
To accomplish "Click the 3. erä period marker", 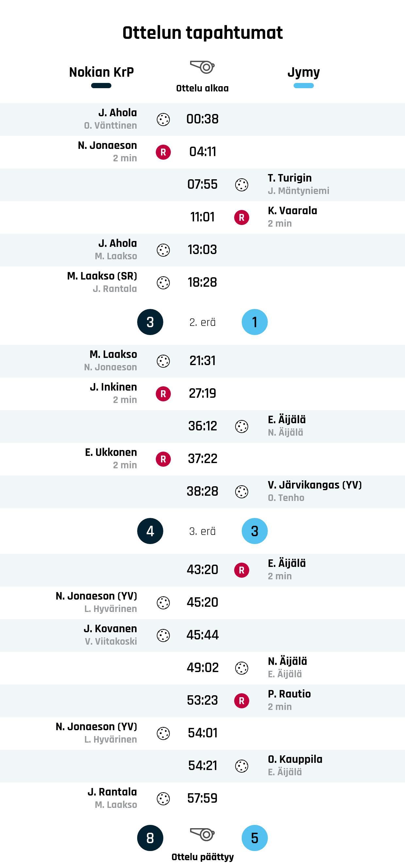I will [202, 531].
